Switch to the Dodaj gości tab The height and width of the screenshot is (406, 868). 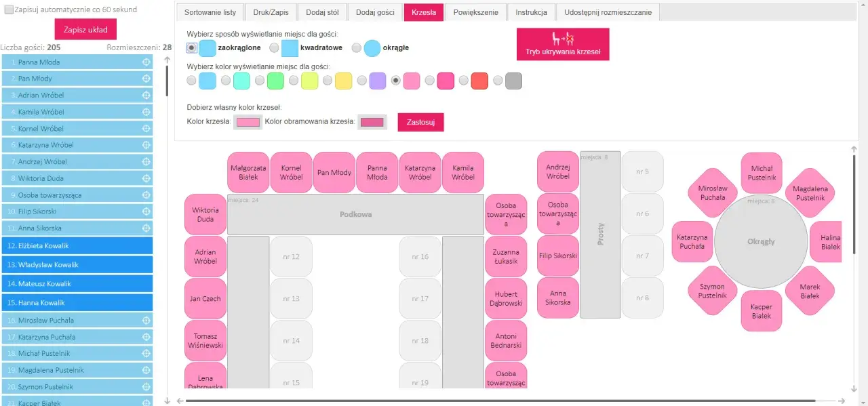point(375,12)
